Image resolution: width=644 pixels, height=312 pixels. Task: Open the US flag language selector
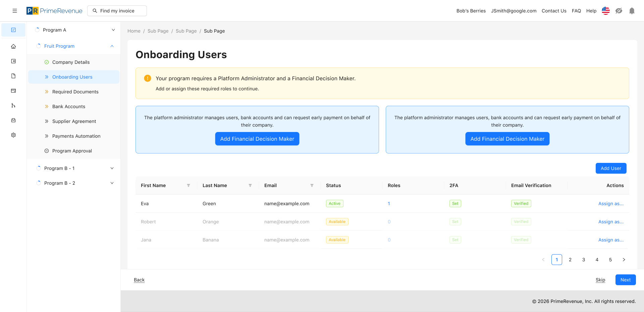point(606,11)
